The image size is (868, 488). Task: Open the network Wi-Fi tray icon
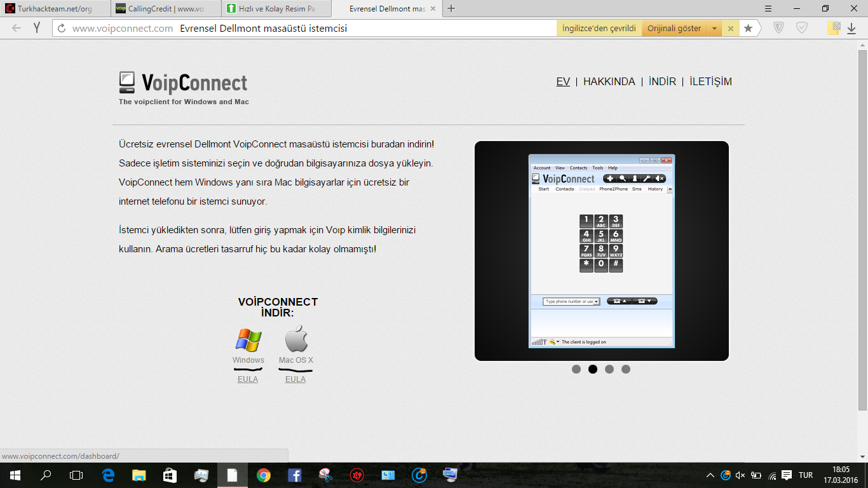[772, 475]
